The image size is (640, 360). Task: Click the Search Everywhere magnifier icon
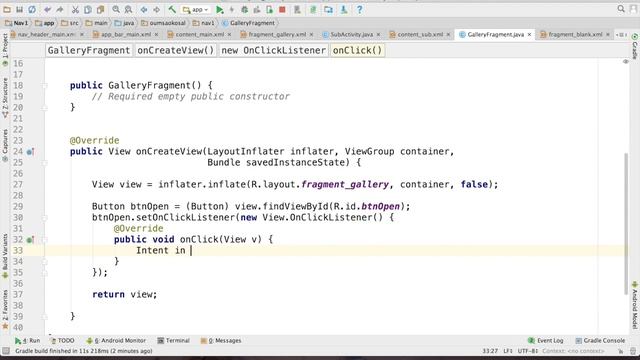coord(621,9)
